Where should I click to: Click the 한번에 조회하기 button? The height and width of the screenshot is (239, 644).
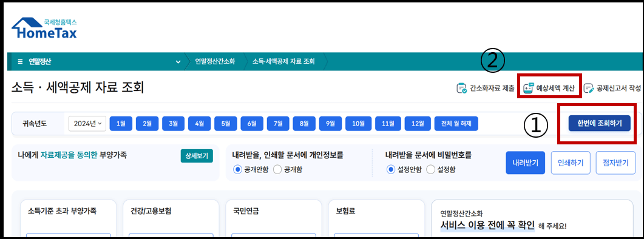[599, 123]
